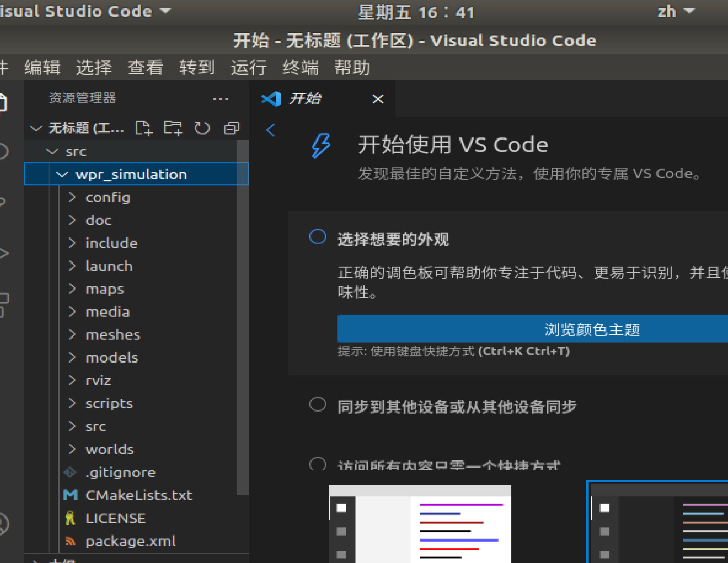This screenshot has height=563, width=728.
Task: Collapse the top-level src folder
Action: 52,151
